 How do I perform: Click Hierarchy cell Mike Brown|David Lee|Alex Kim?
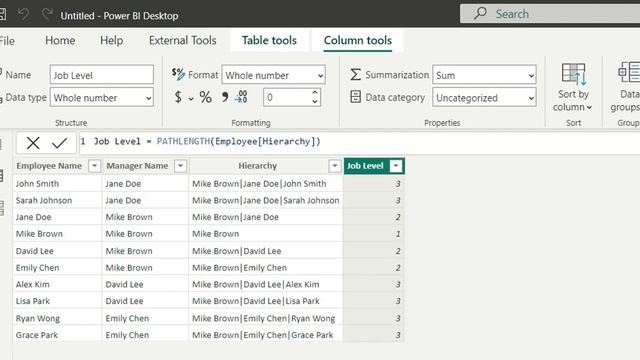click(266, 284)
